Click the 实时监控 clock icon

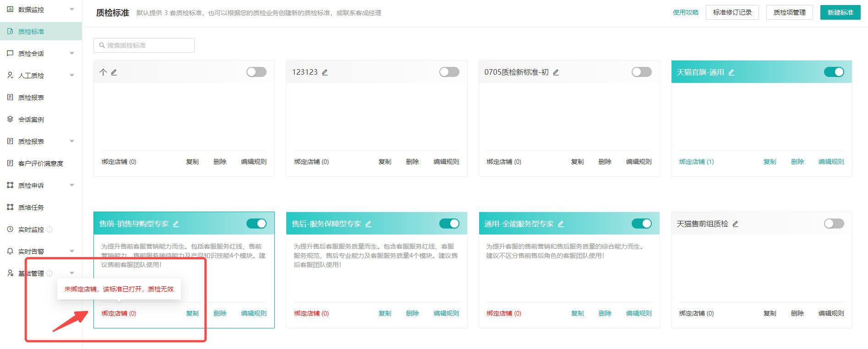tap(10, 229)
